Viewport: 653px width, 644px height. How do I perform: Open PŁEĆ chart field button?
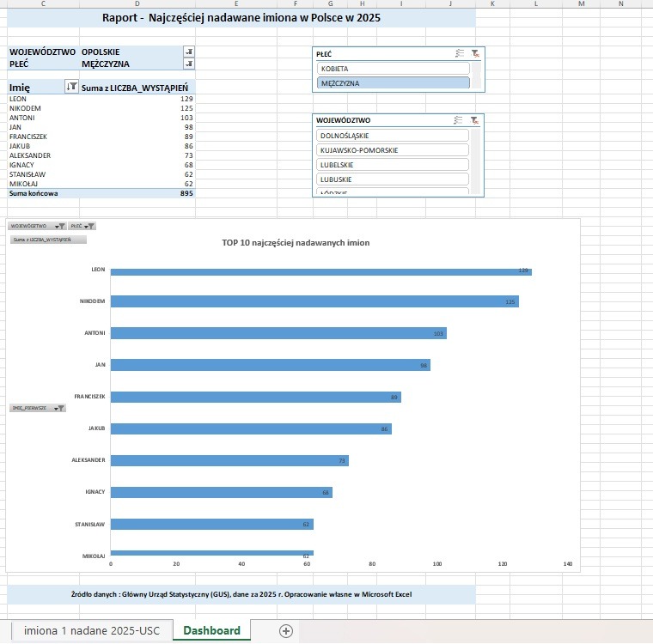[x=82, y=226]
